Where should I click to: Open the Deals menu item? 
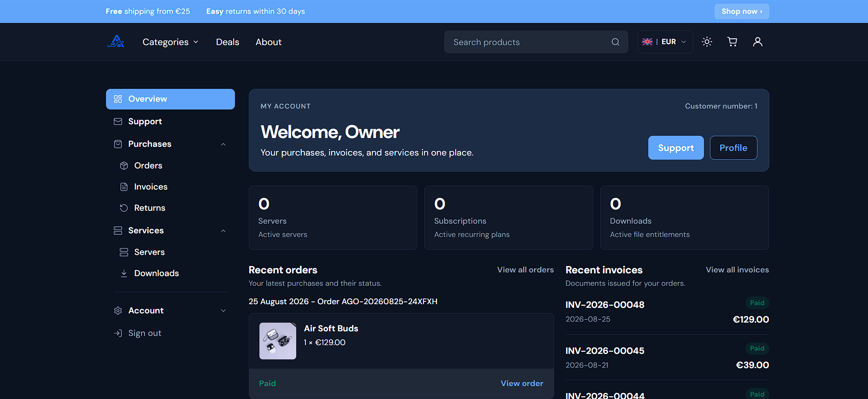tap(228, 42)
